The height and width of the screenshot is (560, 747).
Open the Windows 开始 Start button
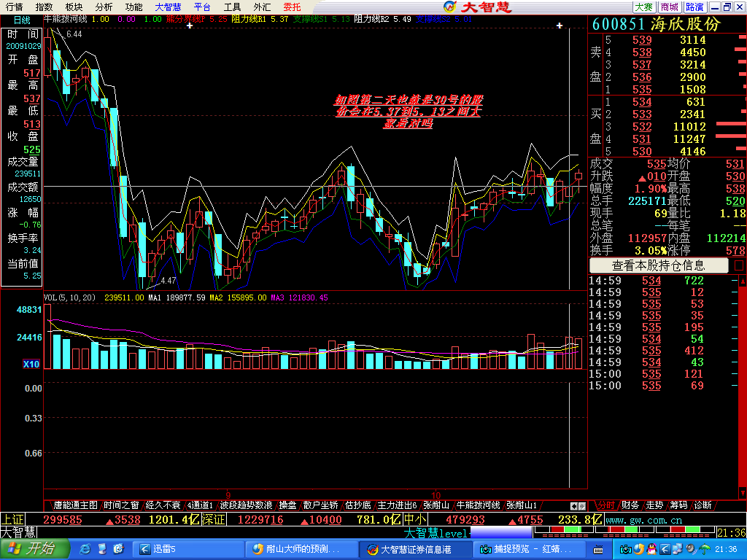coord(34,549)
